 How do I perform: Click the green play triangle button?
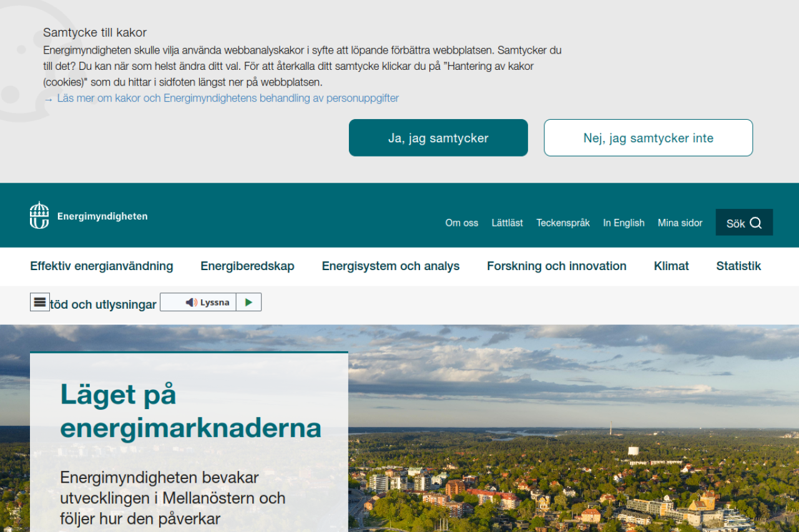pos(248,302)
